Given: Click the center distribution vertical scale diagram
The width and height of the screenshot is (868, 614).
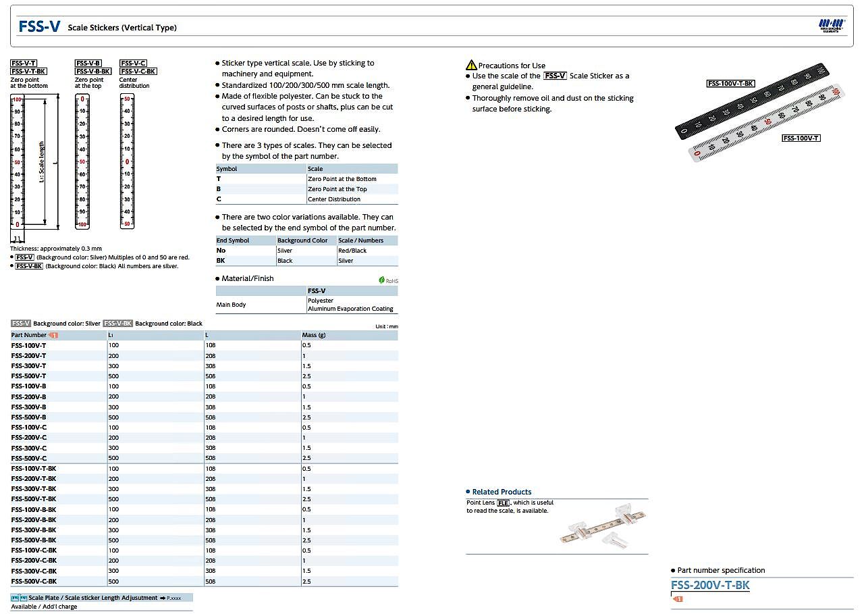Looking at the screenshot, I should pos(127,161).
